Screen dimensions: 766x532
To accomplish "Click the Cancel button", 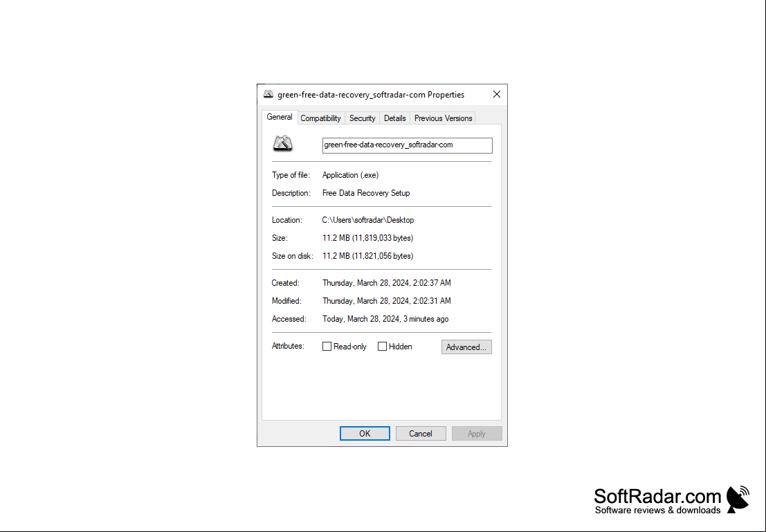I will point(420,433).
